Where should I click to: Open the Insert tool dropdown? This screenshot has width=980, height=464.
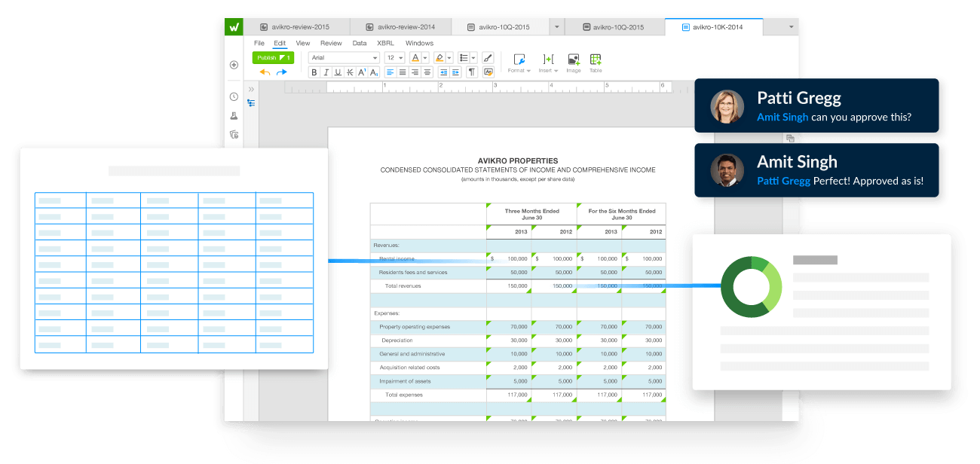pos(548,63)
